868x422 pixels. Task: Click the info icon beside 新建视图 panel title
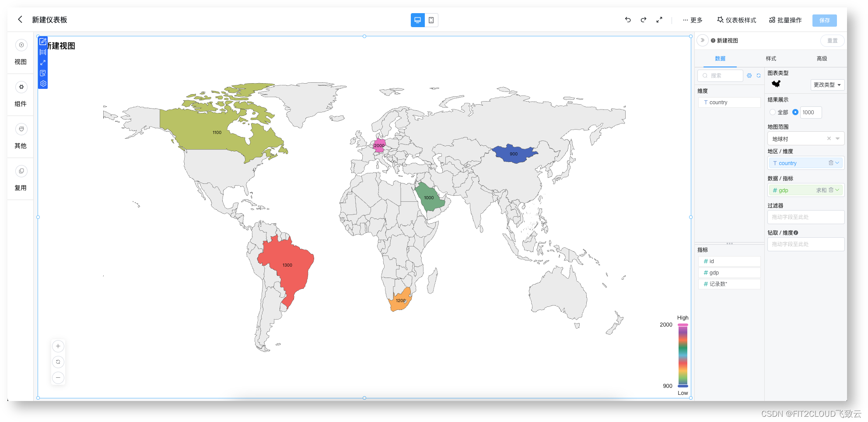click(713, 41)
